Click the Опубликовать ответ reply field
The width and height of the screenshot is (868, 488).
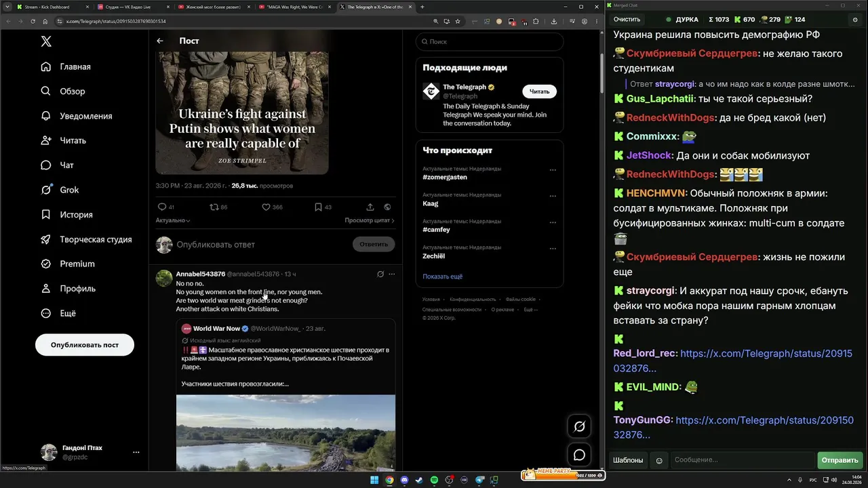[x=261, y=244]
